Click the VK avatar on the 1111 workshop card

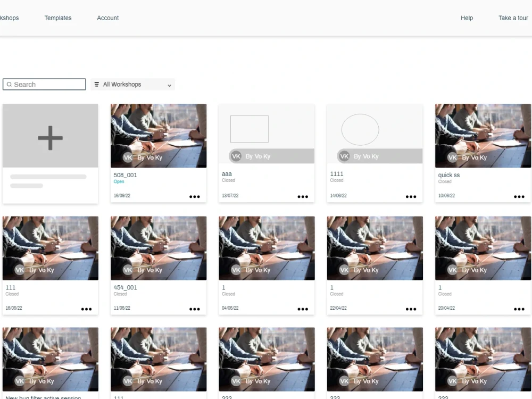coord(344,156)
